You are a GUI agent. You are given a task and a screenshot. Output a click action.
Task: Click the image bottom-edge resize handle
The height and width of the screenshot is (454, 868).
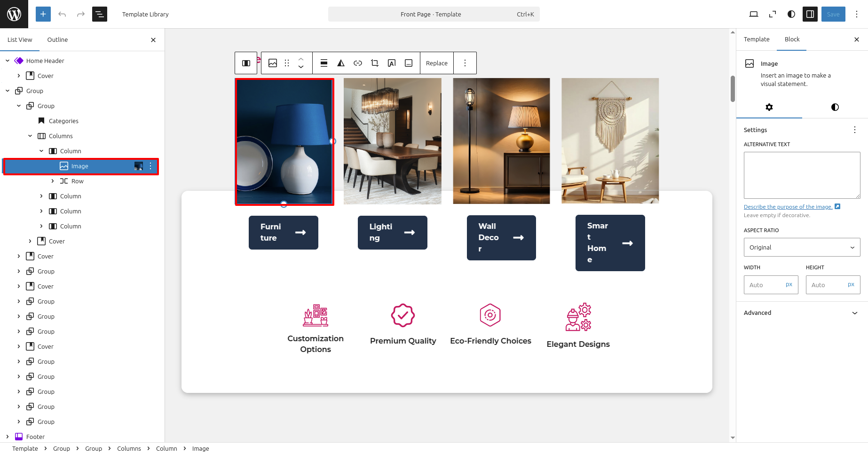pos(284,204)
